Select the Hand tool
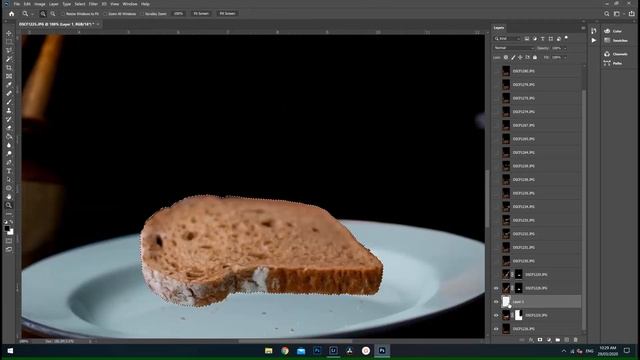The image size is (640, 360). (x=9, y=196)
